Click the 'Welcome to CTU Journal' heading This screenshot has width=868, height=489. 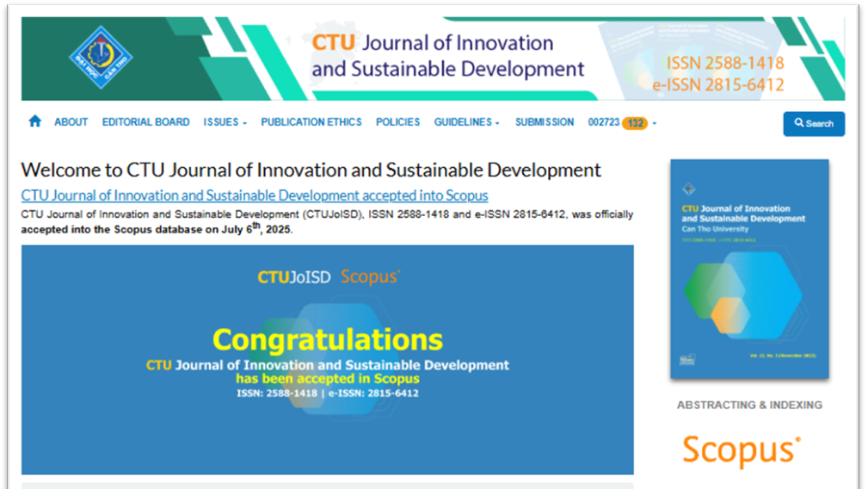point(311,170)
